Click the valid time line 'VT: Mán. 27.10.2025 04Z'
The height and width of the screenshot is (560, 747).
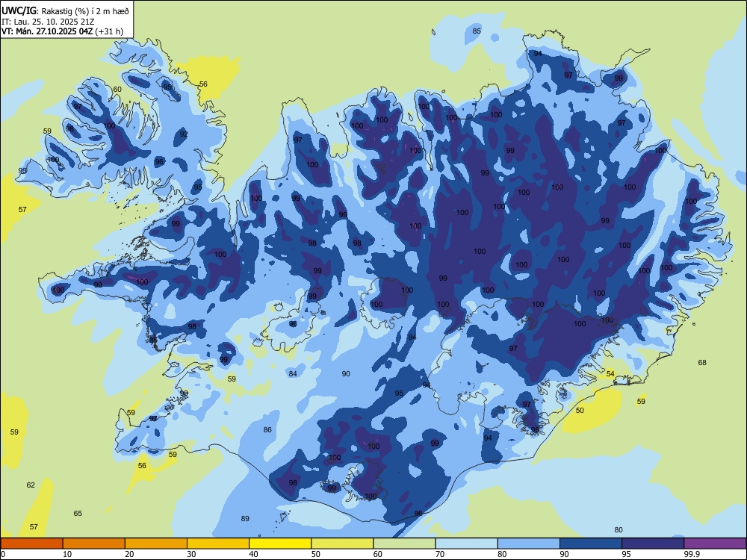tap(47, 32)
